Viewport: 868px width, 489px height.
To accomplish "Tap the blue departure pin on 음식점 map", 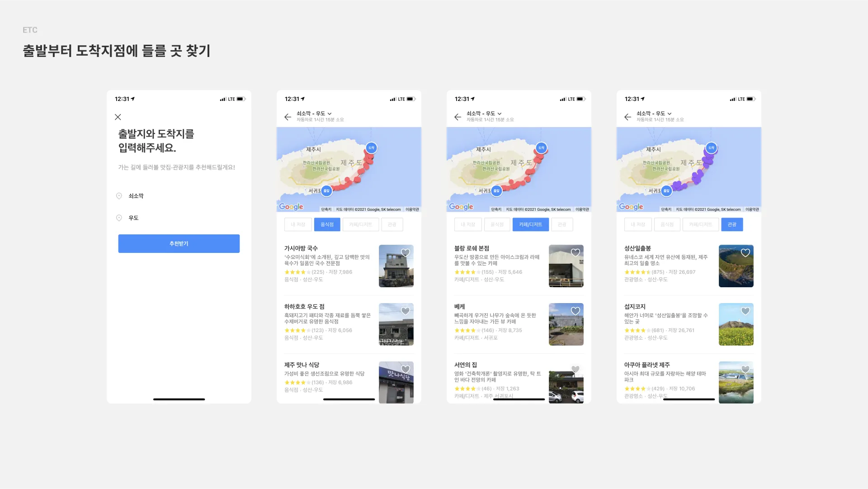I will [x=326, y=191].
